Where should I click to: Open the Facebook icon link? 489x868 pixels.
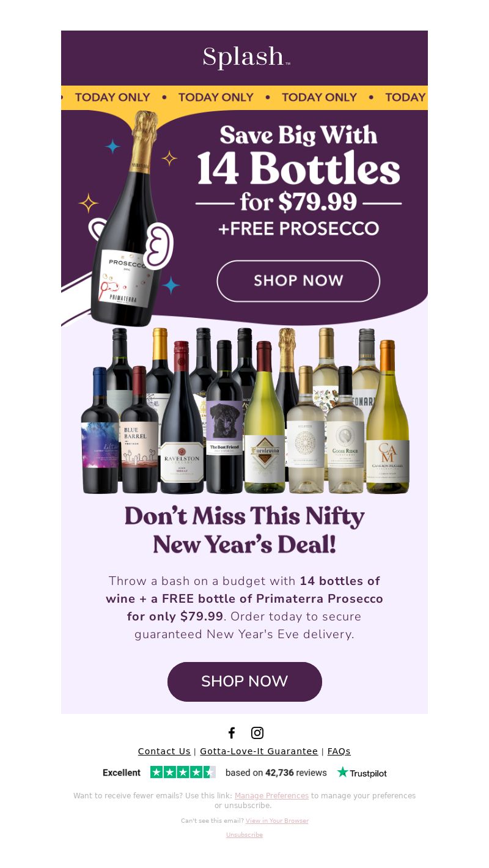232,733
